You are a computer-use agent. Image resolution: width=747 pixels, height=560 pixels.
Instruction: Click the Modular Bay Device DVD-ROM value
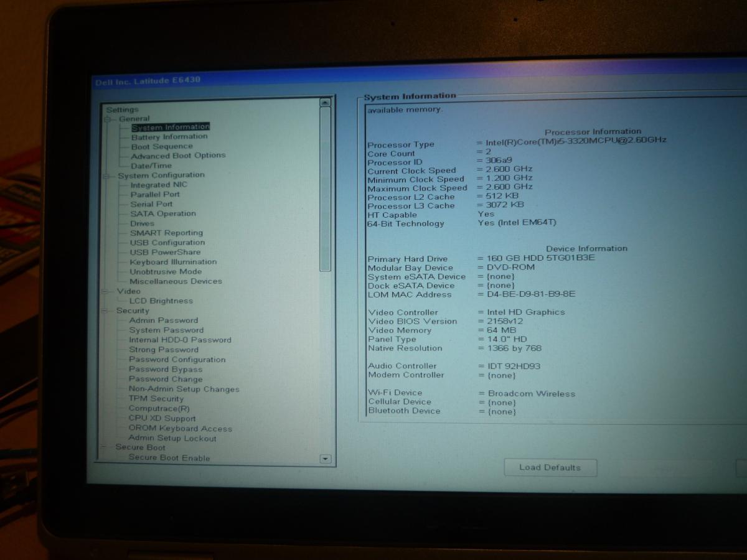(510, 268)
